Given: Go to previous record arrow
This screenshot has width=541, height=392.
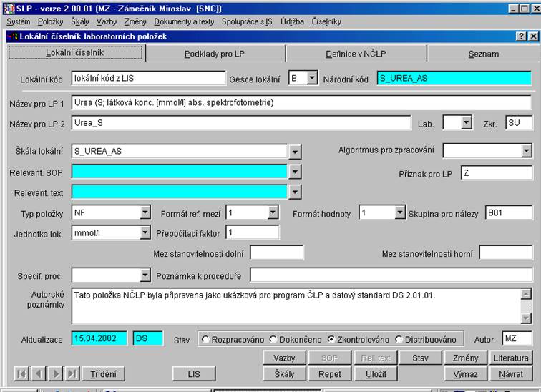Looking at the screenshot, I should point(38,373).
